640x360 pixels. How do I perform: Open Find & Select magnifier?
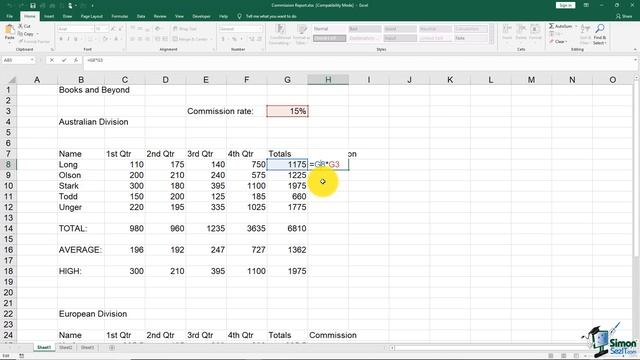[x=600, y=33]
